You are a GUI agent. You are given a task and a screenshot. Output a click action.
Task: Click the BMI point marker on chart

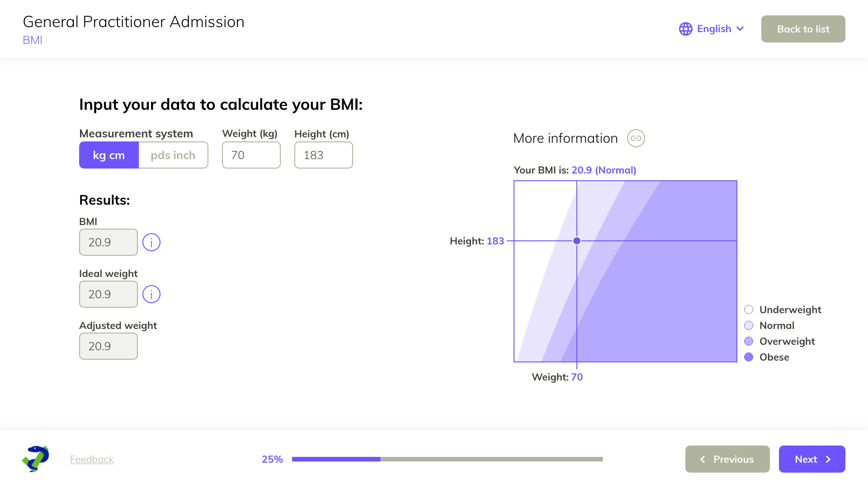pyautogui.click(x=577, y=241)
